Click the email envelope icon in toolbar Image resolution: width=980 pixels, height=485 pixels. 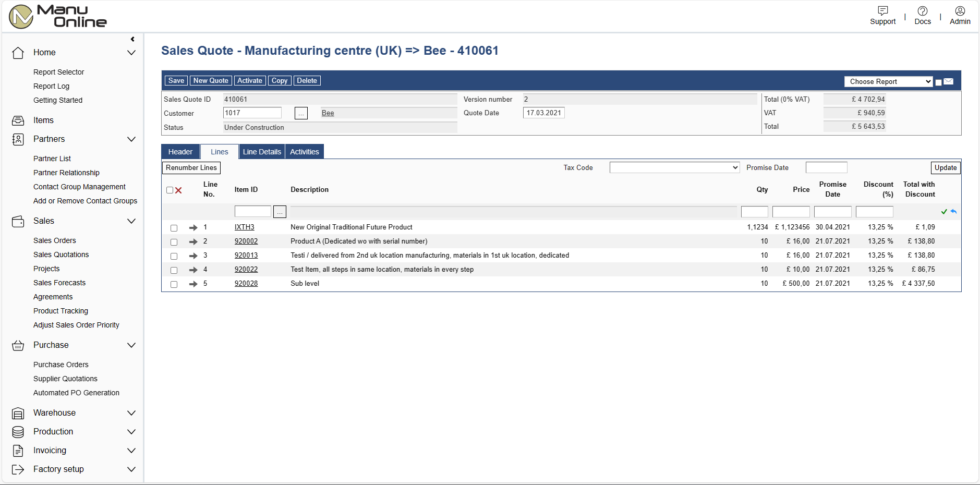[x=949, y=81]
